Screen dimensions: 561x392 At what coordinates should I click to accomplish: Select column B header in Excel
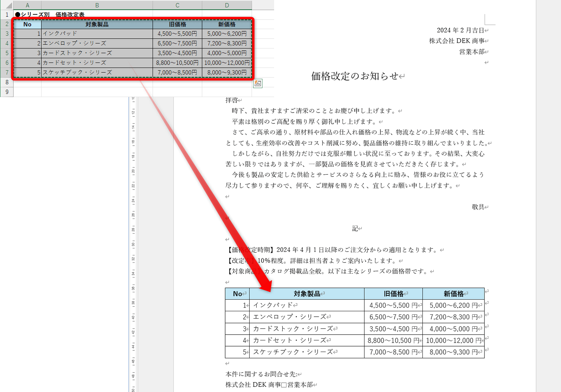(97, 5)
